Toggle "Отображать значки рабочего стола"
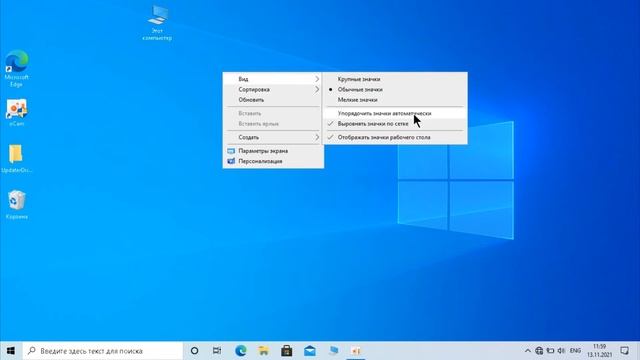 pos(395,137)
